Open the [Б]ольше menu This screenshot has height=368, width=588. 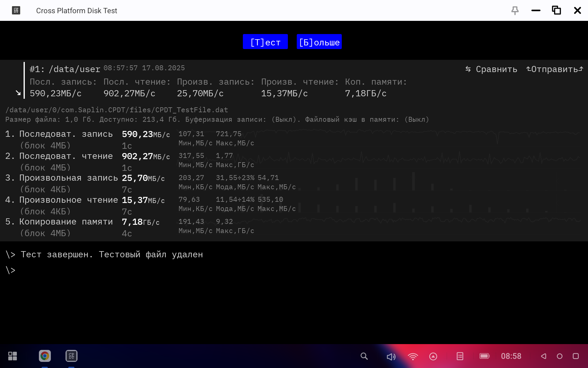pos(319,42)
